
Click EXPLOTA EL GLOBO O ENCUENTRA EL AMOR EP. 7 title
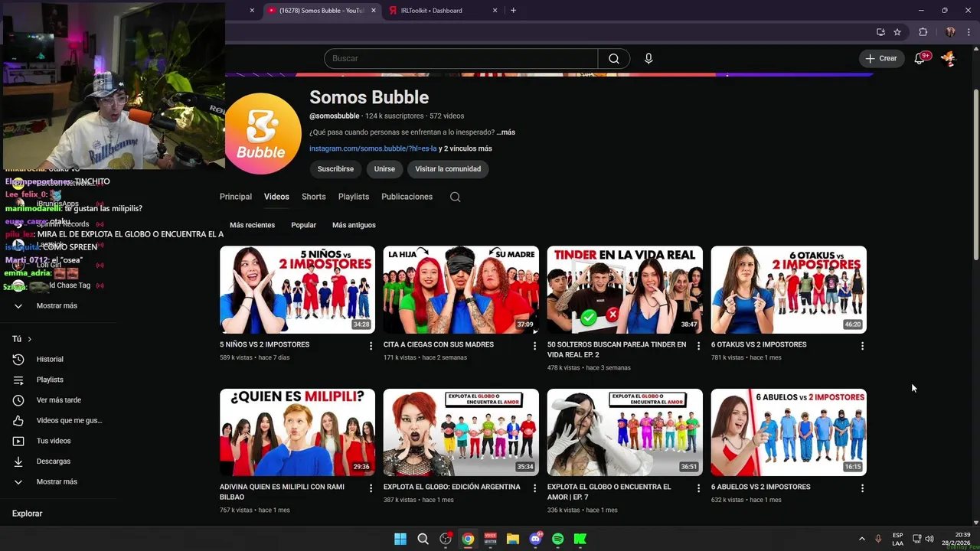609,491
